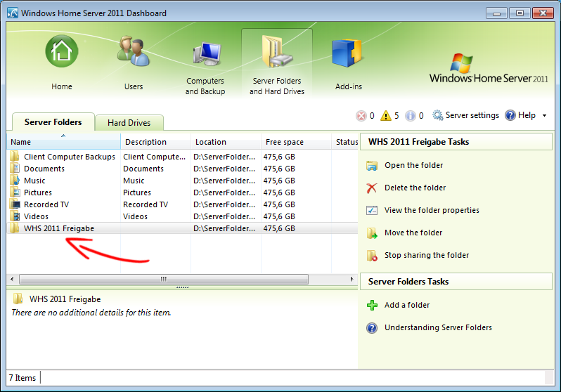Viewport: 561px width, 392px height.
Task: Expand the Help dropdown arrow
Action: pyautogui.click(x=545, y=115)
